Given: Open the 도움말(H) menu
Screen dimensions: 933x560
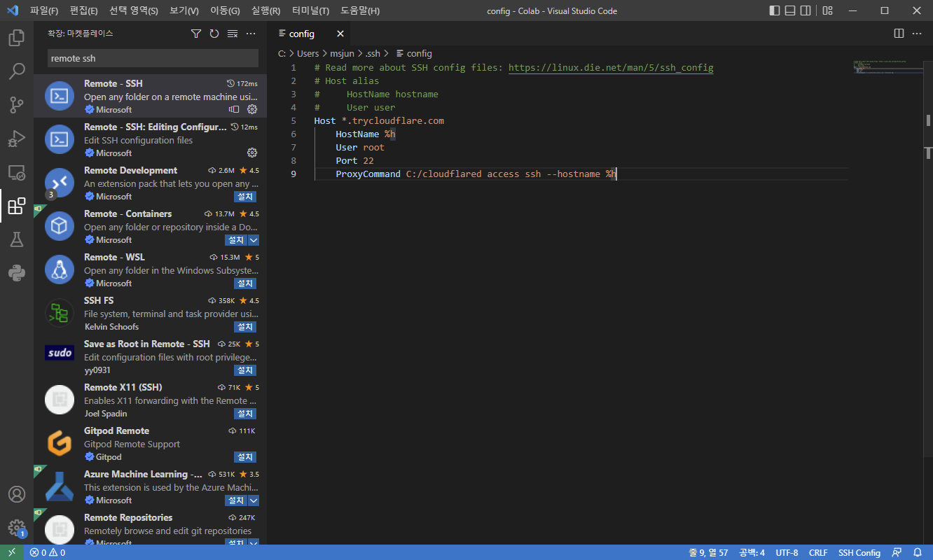Looking at the screenshot, I should pos(360,10).
